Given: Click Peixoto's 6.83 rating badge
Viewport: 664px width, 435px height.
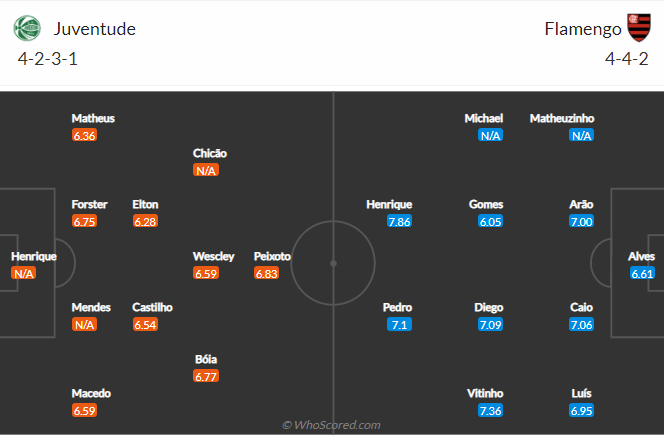Looking at the screenshot, I should coord(266,274).
